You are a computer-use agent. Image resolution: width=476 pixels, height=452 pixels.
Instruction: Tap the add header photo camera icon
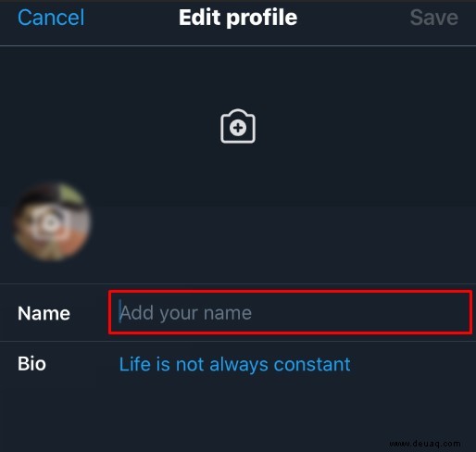(x=238, y=126)
